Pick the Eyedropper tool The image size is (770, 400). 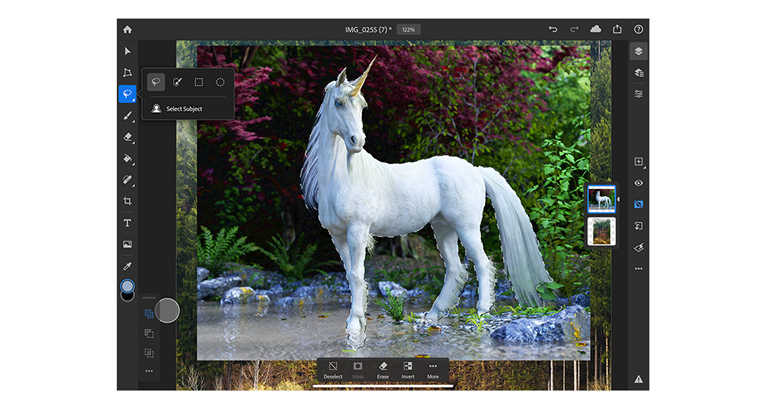[x=128, y=266]
